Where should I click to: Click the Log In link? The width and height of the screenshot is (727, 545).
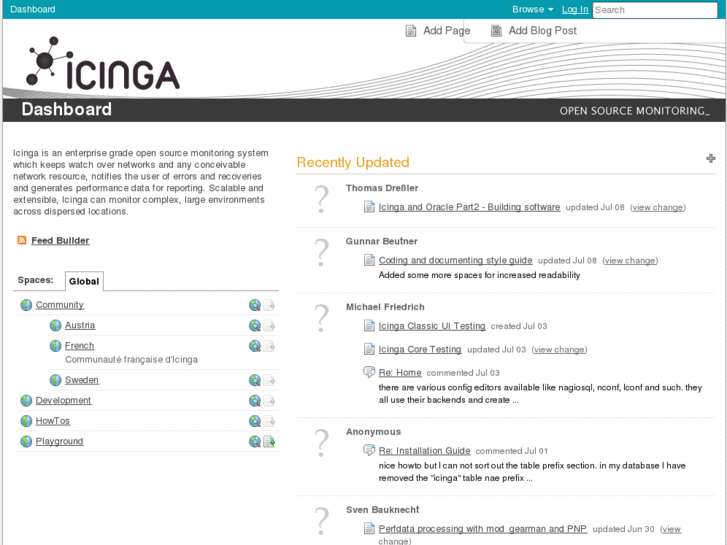point(575,9)
